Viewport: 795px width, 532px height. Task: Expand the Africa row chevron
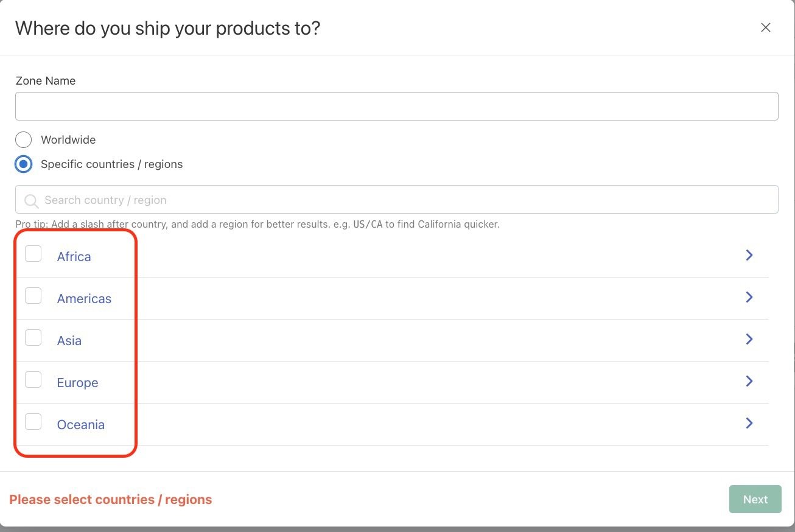tap(749, 255)
